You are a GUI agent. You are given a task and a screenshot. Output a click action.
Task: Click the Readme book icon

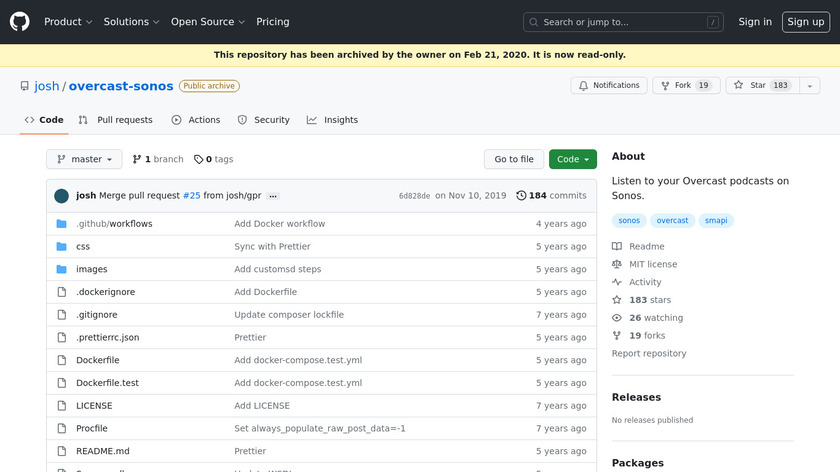617,247
